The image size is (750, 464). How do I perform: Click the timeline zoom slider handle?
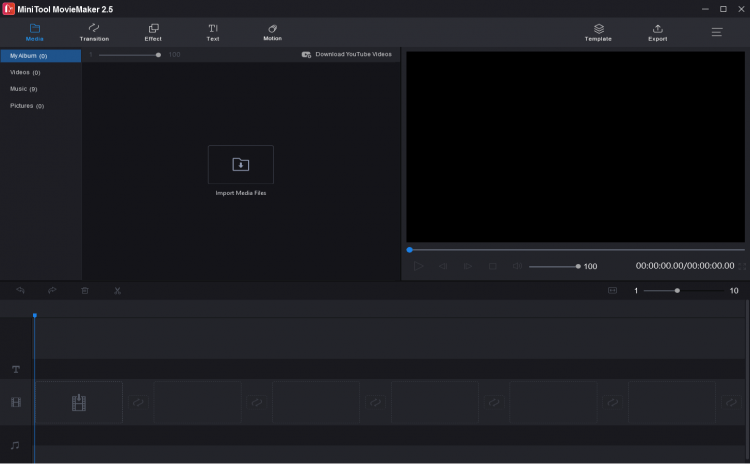coord(677,291)
